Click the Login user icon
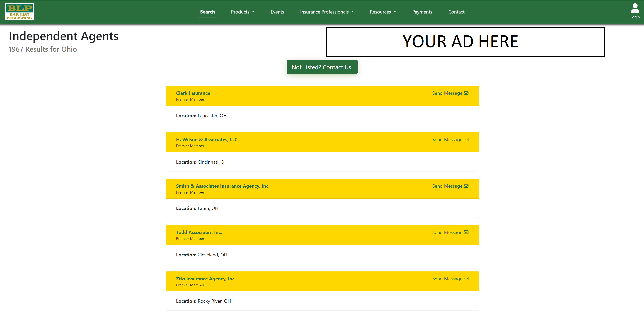The width and height of the screenshot is (644, 312). (635, 8)
